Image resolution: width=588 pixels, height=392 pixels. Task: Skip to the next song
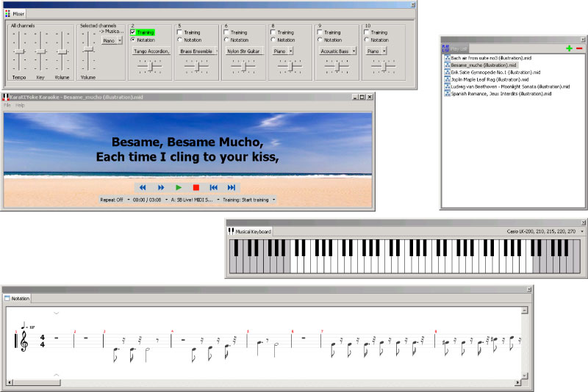pos(232,188)
